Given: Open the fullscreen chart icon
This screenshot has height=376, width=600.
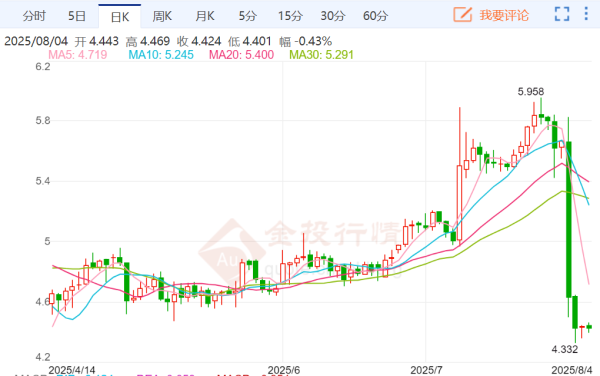Looking at the screenshot, I should (562, 14).
